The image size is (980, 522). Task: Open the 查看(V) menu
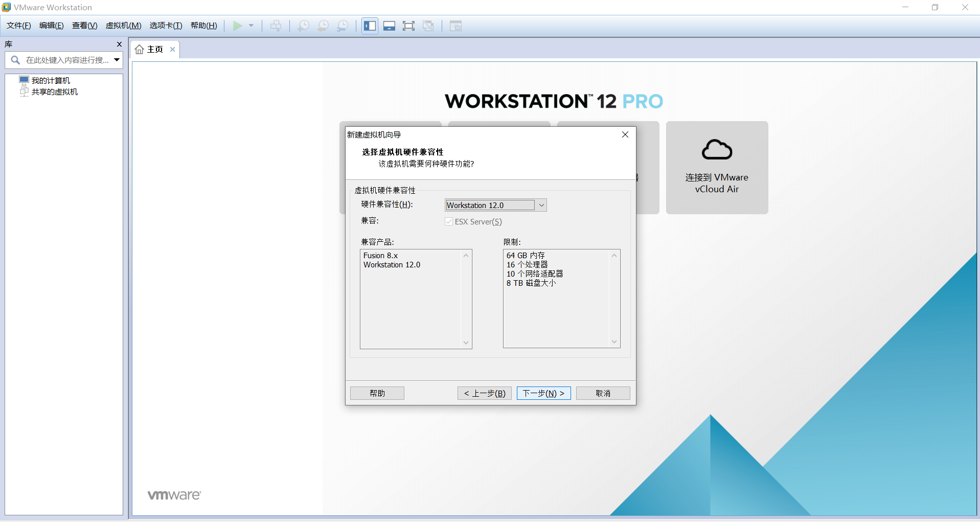[85, 26]
